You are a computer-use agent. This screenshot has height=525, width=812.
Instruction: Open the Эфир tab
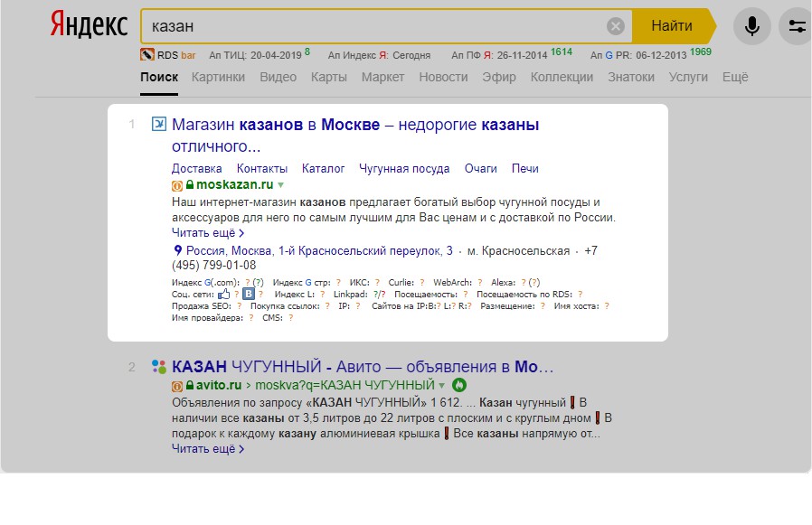tap(499, 77)
